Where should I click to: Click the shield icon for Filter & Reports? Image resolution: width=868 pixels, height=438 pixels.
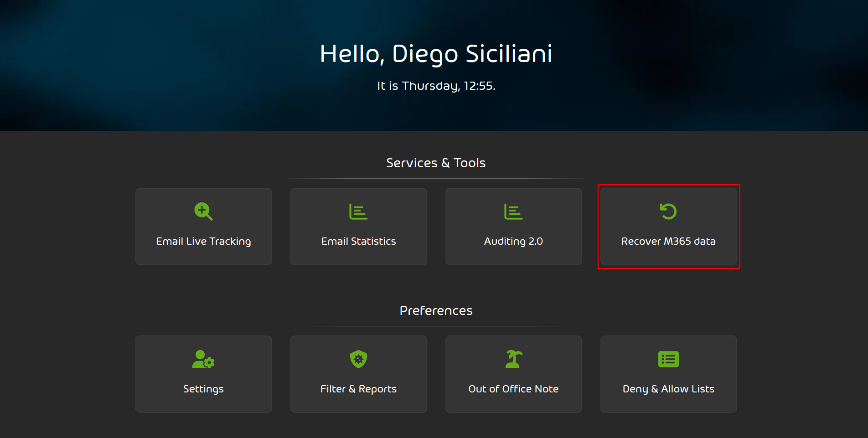click(358, 359)
